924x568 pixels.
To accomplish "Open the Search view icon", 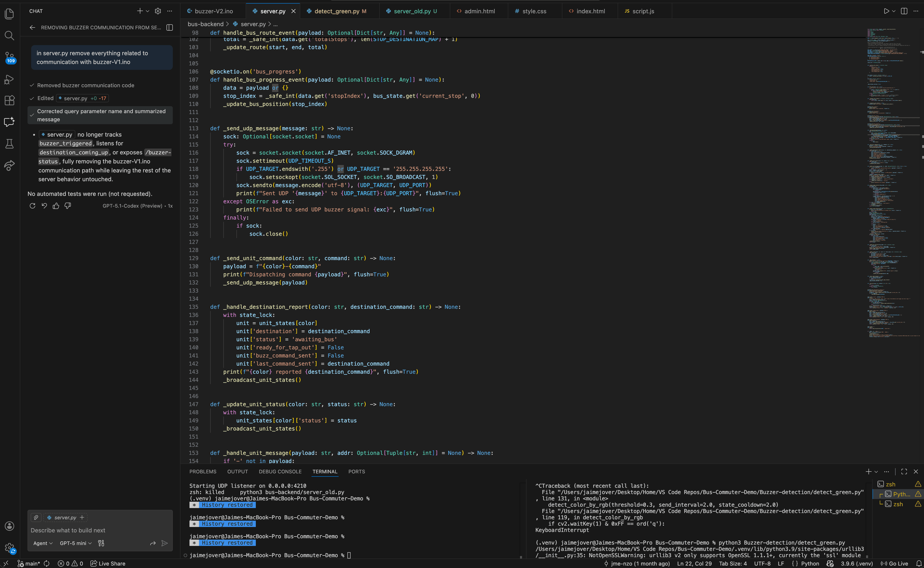I will coord(9,36).
